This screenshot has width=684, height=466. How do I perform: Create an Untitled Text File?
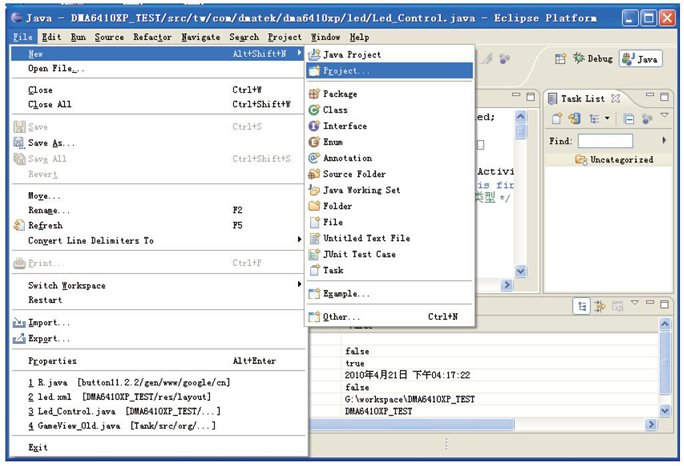tap(389, 238)
